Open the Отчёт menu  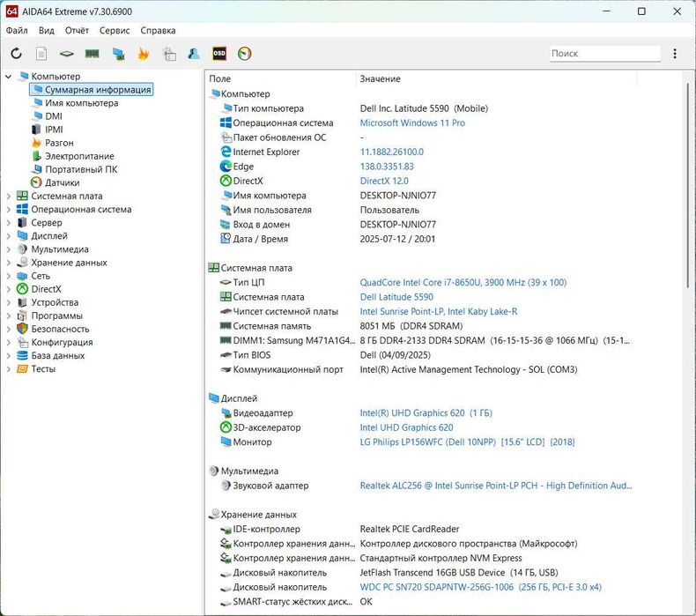coord(77,30)
